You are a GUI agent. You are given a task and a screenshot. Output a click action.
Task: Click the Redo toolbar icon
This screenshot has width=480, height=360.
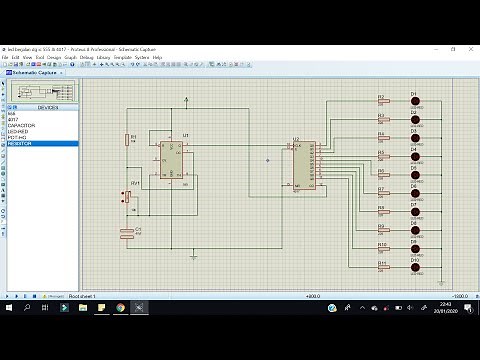pyautogui.click(x=139, y=64)
